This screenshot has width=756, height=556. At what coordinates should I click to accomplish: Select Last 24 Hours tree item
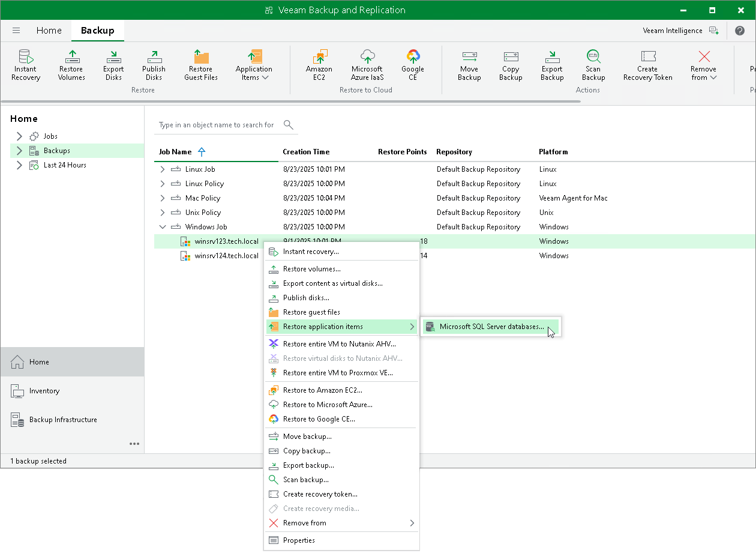point(65,165)
